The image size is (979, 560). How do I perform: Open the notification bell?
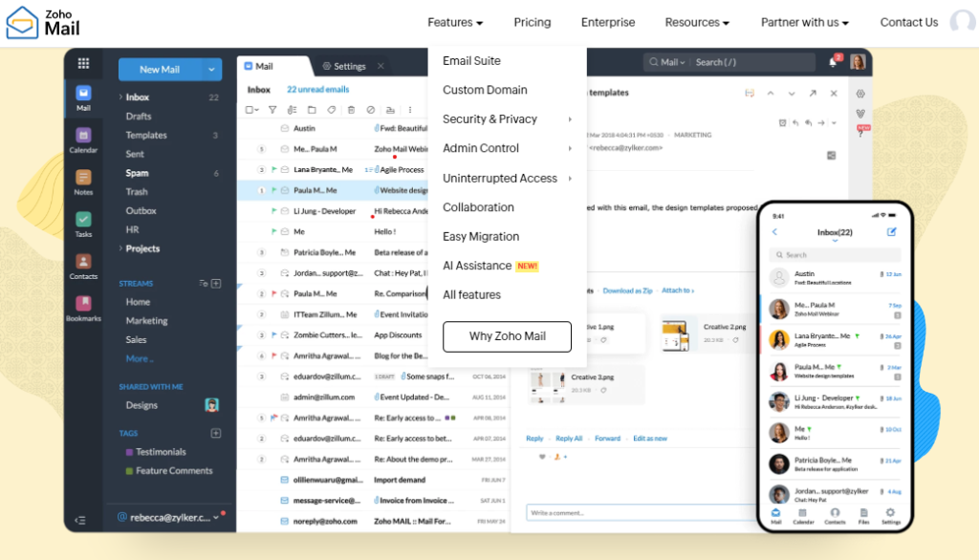(x=834, y=61)
